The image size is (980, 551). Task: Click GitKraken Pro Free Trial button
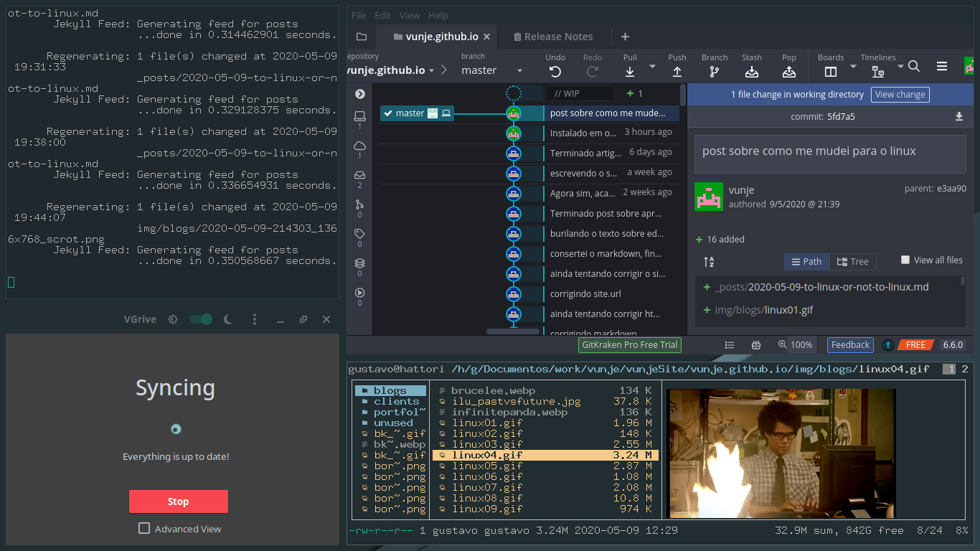click(x=630, y=345)
